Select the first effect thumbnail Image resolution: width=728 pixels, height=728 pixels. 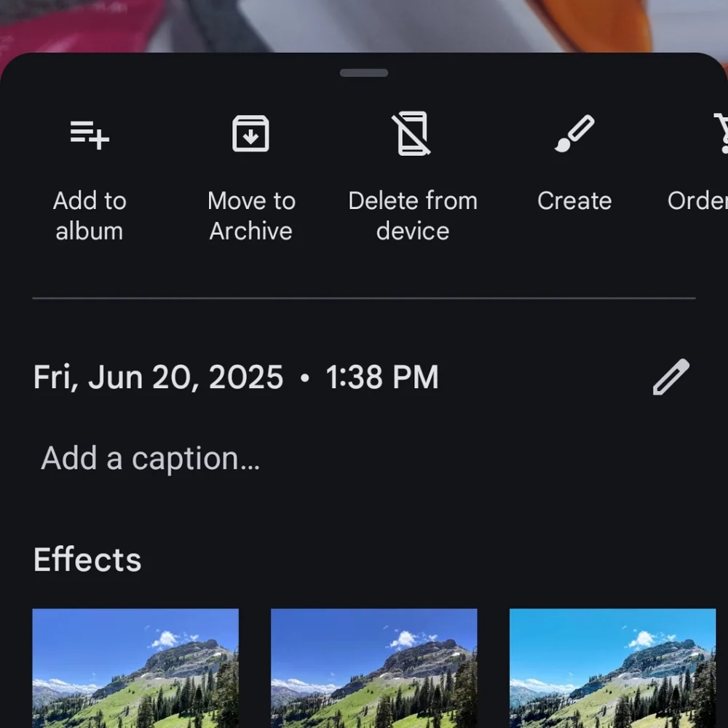point(135,668)
